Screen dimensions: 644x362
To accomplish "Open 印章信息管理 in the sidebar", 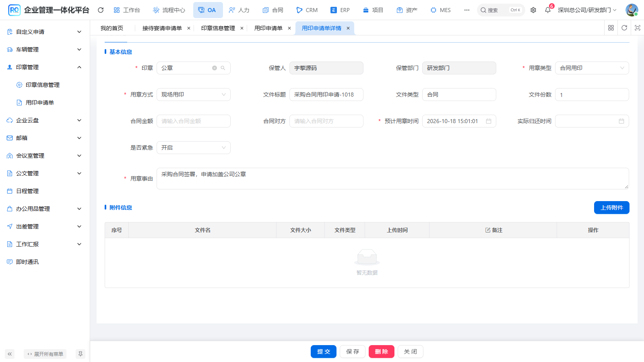I will click(x=42, y=85).
